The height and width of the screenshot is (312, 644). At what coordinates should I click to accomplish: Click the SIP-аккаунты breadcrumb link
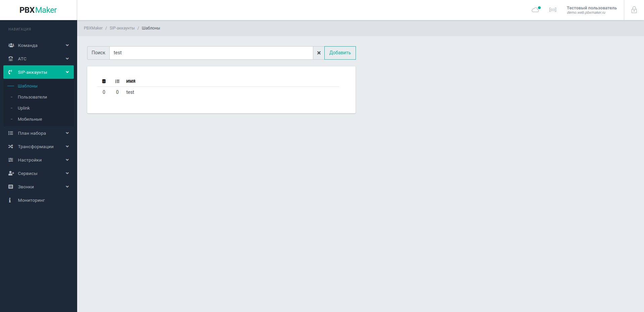click(x=122, y=28)
